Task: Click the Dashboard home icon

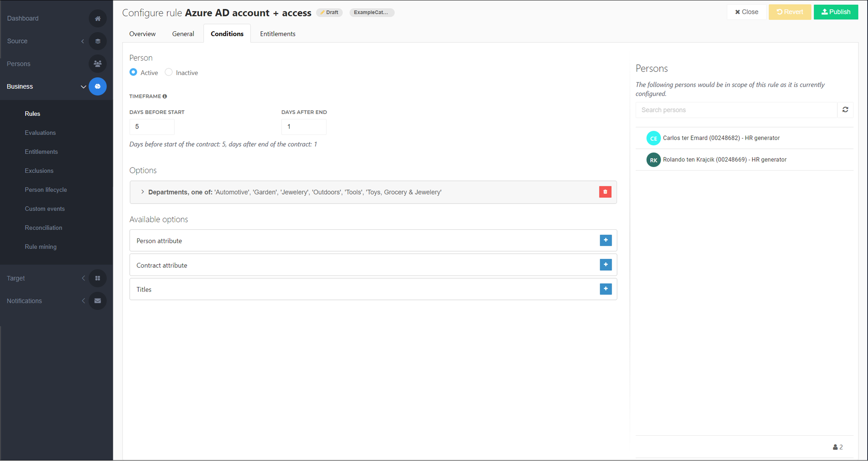Action: click(98, 19)
